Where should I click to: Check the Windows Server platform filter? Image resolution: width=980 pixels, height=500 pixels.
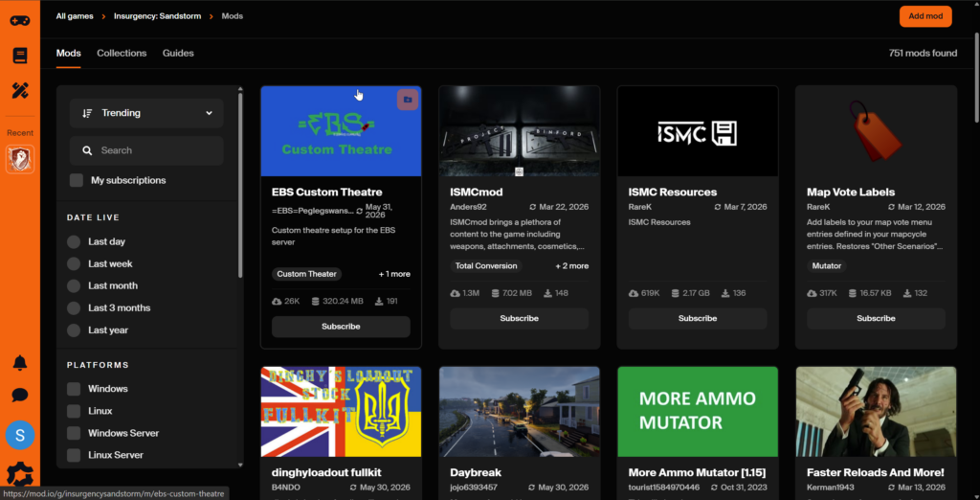[x=74, y=433]
